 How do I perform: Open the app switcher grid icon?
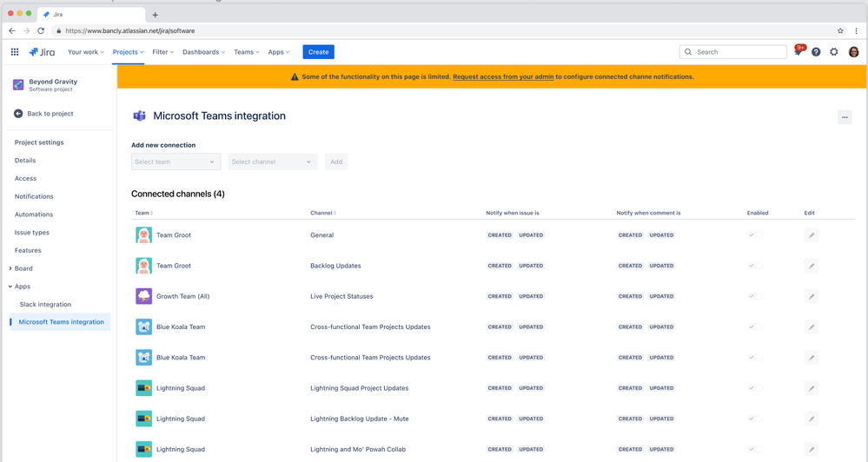click(x=15, y=52)
